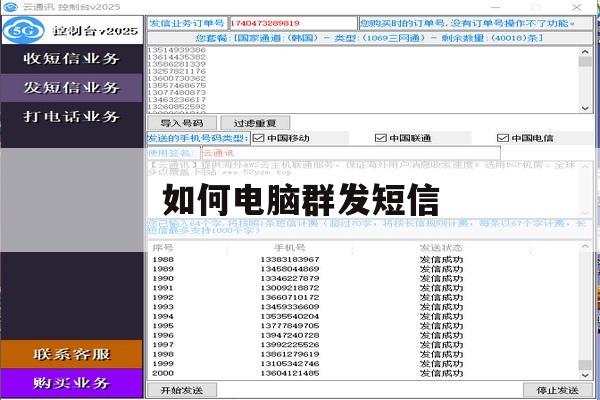Image resolution: width=600 pixels, height=400 pixels.
Task: Click the 过滤重复 button
Action: coord(255,123)
